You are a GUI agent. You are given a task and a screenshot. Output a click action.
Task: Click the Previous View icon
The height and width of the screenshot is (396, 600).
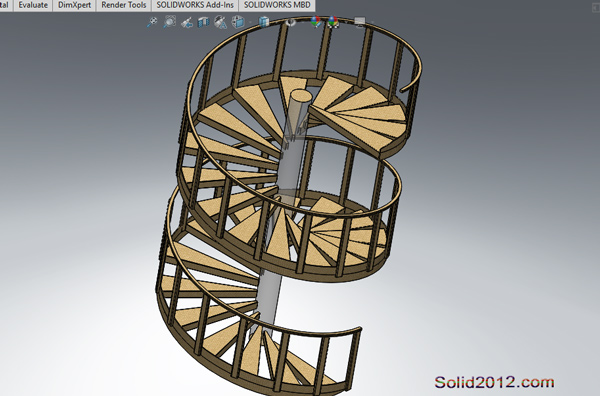tap(187, 23)
